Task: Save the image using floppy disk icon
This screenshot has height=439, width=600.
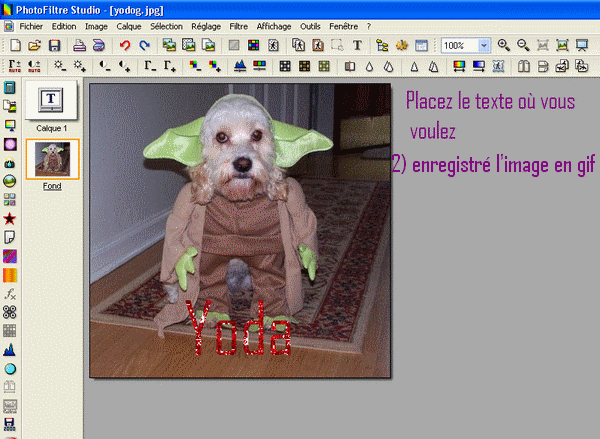Action: [x=54, y=45]
